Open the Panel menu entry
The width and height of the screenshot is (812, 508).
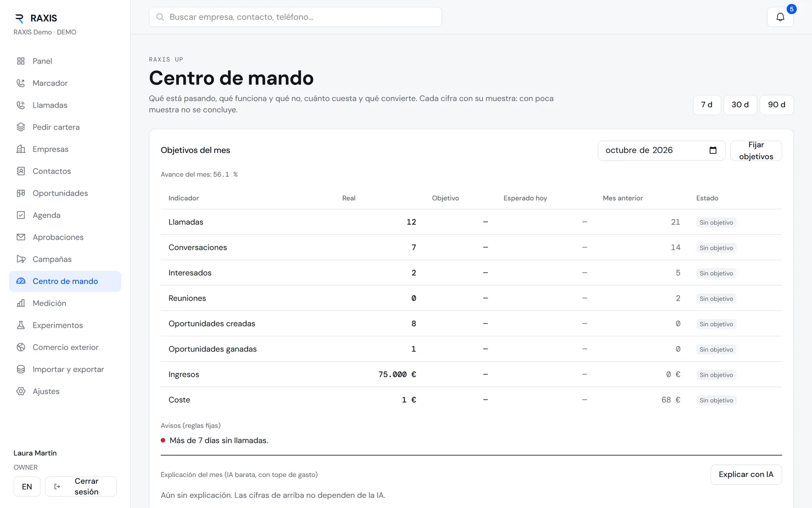[65, 61]
